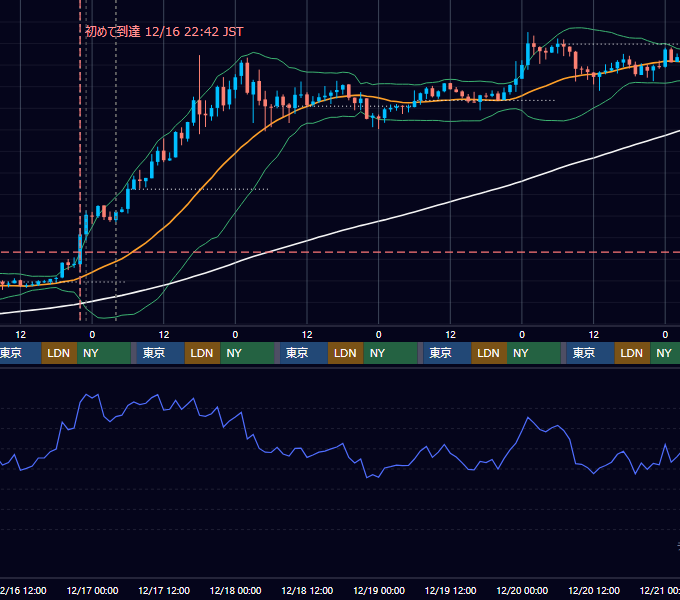Select the 東京 session block on 12/17
The height and width of the screenshot is (600, 680).
tap(160, 353)
